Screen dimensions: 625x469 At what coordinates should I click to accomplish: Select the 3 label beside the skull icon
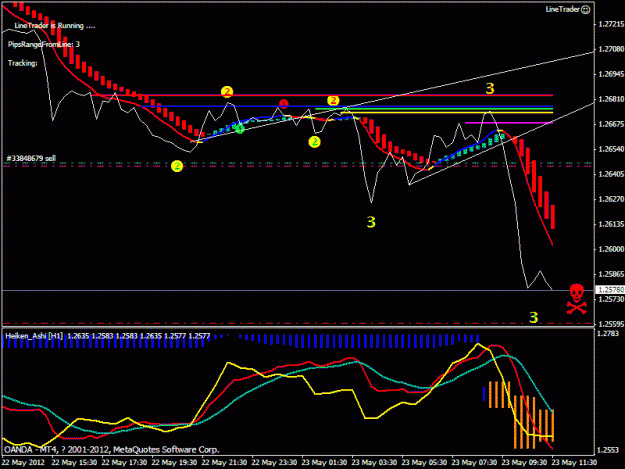pos(533,317)
